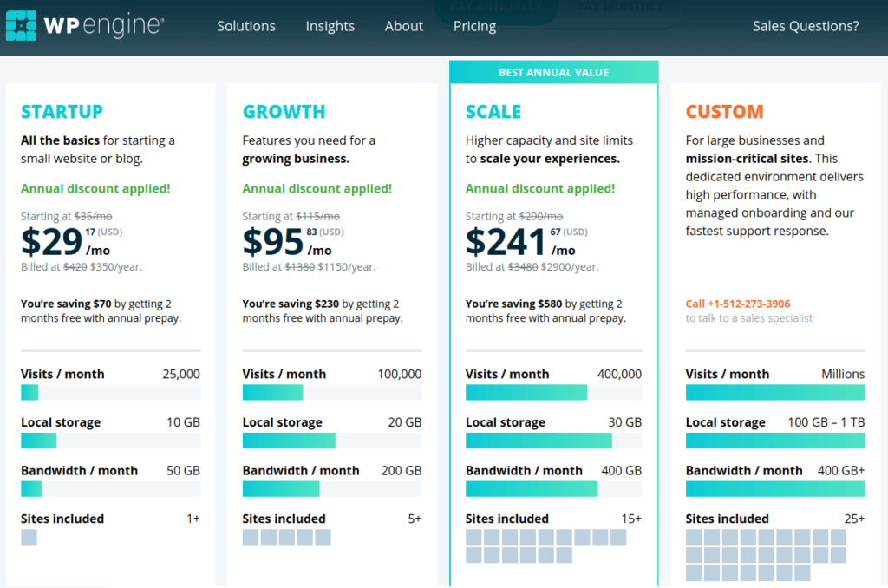Screen dimensions: 888x588
Task: Click the '50 GB' bandwidth value
Action: (x=184, y=470)
